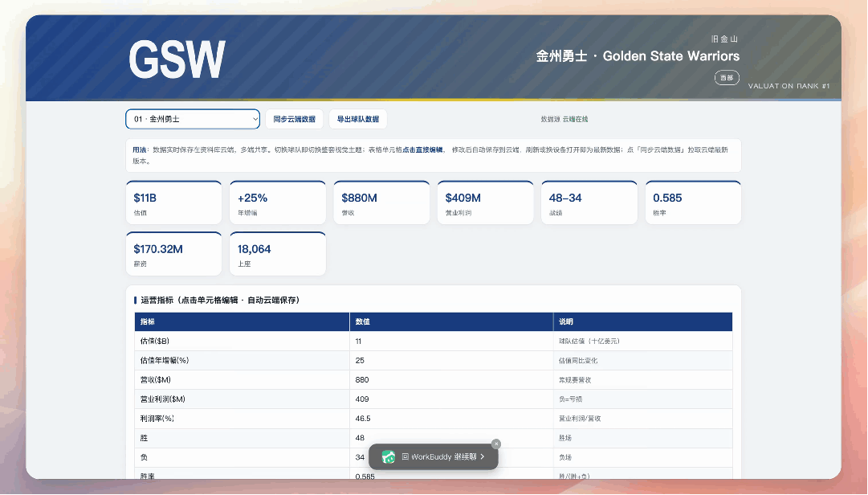Edit the 利润率(%) value cell 46.5

point(451,419)
